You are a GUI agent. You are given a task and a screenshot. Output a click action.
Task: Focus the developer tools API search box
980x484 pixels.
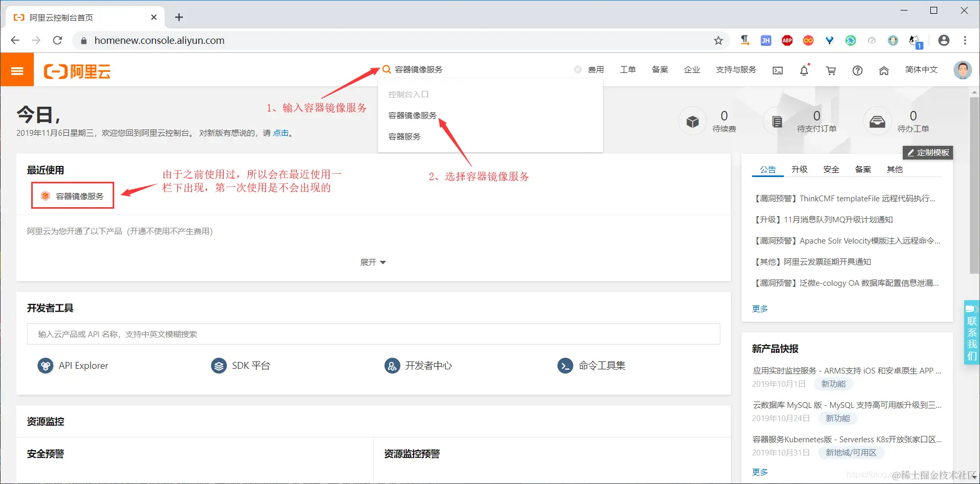[x=373, y=334]
